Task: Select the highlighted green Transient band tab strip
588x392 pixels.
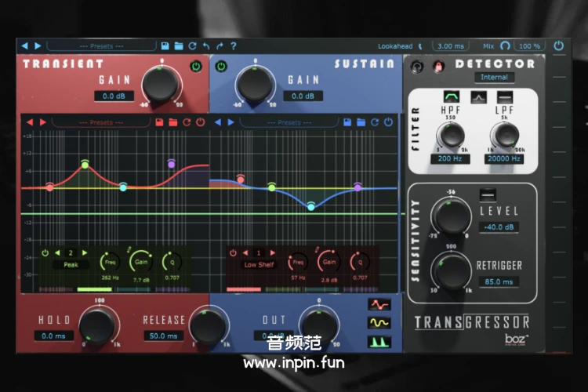Action: pyautogui.click(x=95, y=289)
